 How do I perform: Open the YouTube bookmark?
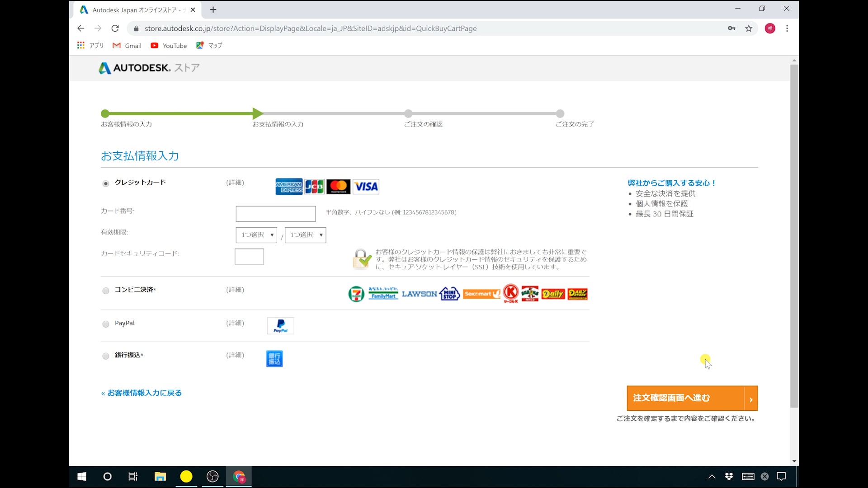[169, 46]
